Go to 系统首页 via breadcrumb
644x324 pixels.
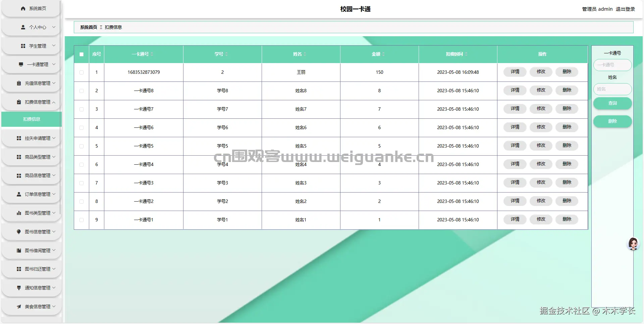89,27
